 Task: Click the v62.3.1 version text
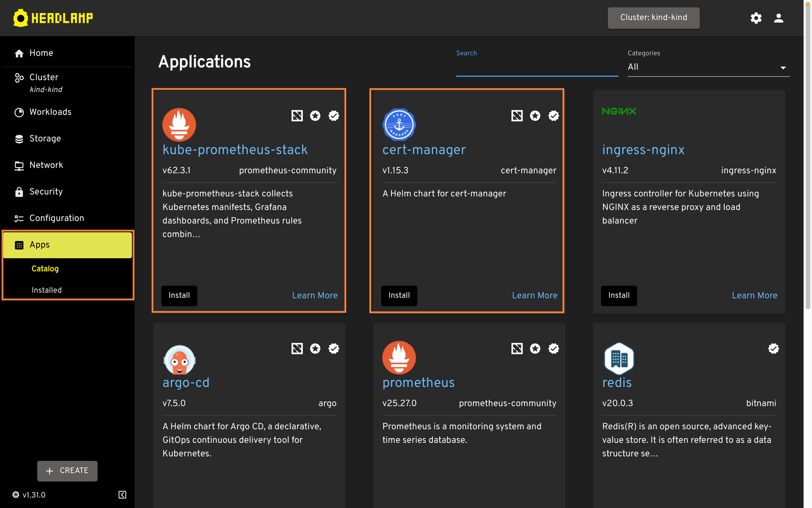177,171
